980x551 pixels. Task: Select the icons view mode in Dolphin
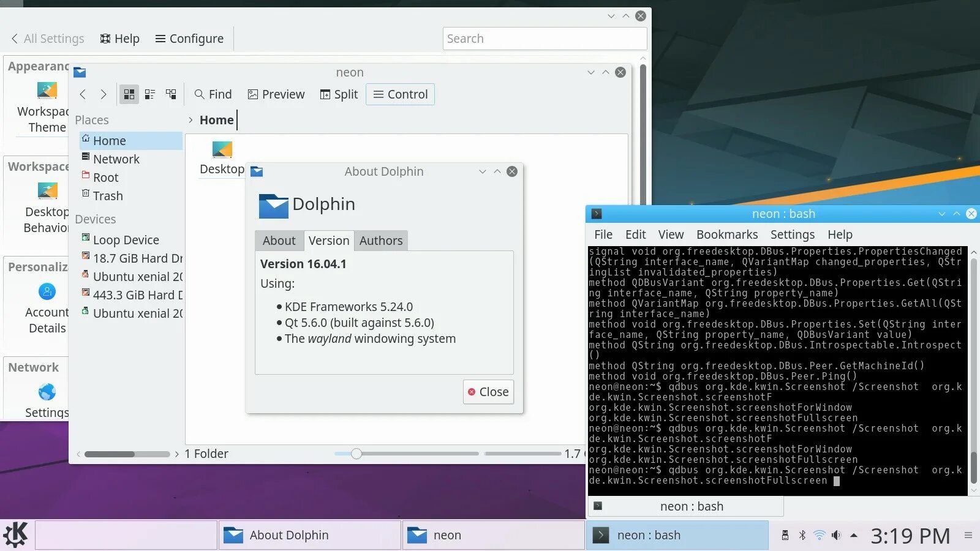[x=129, y=94]
